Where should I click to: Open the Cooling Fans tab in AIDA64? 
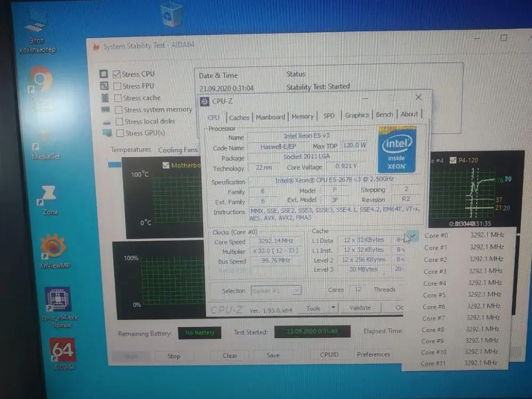[178, 149]
